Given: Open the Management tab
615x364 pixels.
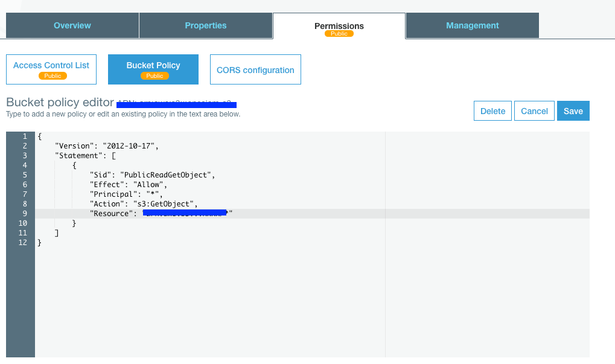Looking at the screenshot, I should 472,25.
